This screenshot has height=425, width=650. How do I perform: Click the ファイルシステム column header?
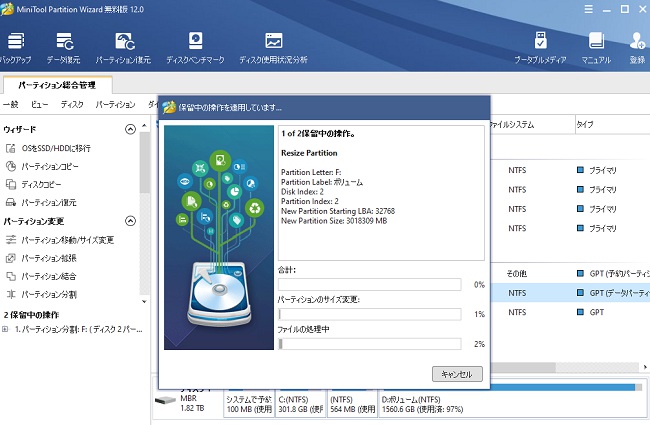click(532, 124)
